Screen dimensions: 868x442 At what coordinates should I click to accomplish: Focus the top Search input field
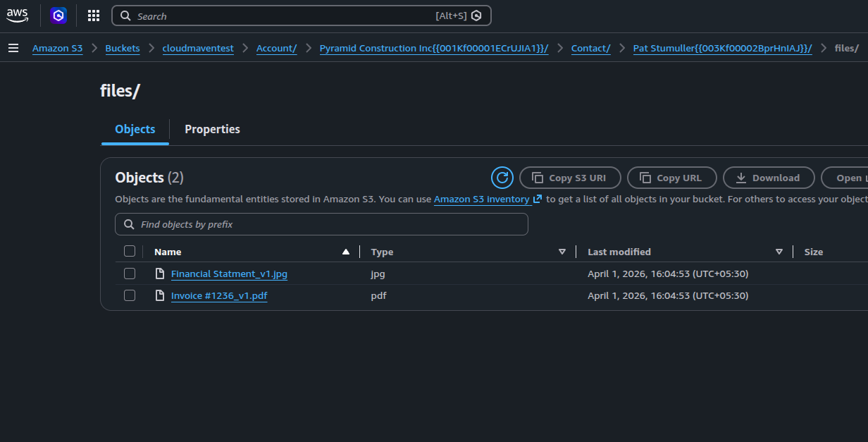coord(302,16)
